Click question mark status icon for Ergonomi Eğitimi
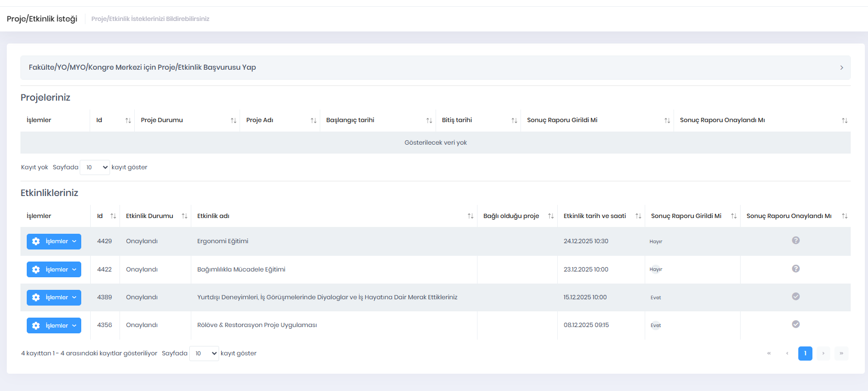The width and height of the screenshot is (868, 391). (x=796, y=241)
